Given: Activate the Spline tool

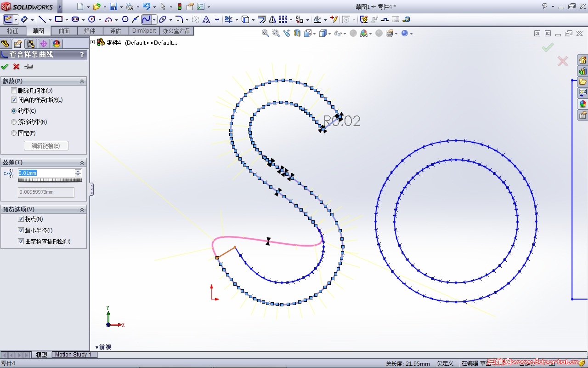Looking at the screenshot, I should click(x=146, y=19).
